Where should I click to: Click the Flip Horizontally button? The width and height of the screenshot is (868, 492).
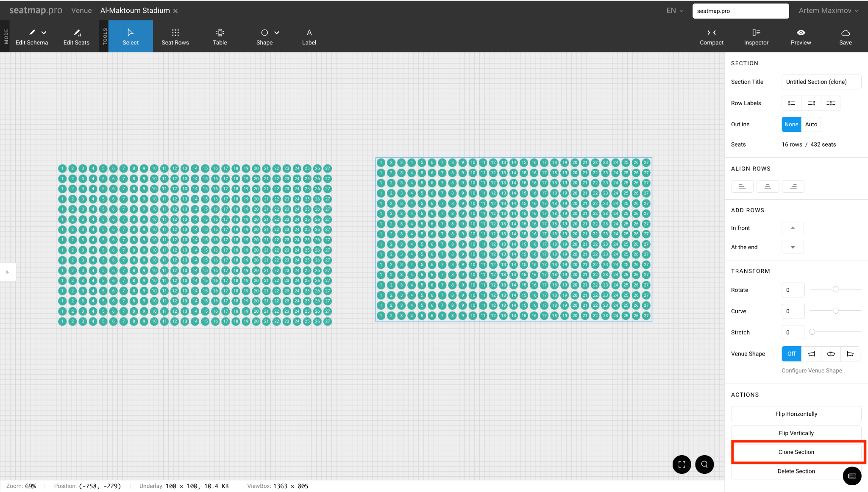(x=796, y=414)
